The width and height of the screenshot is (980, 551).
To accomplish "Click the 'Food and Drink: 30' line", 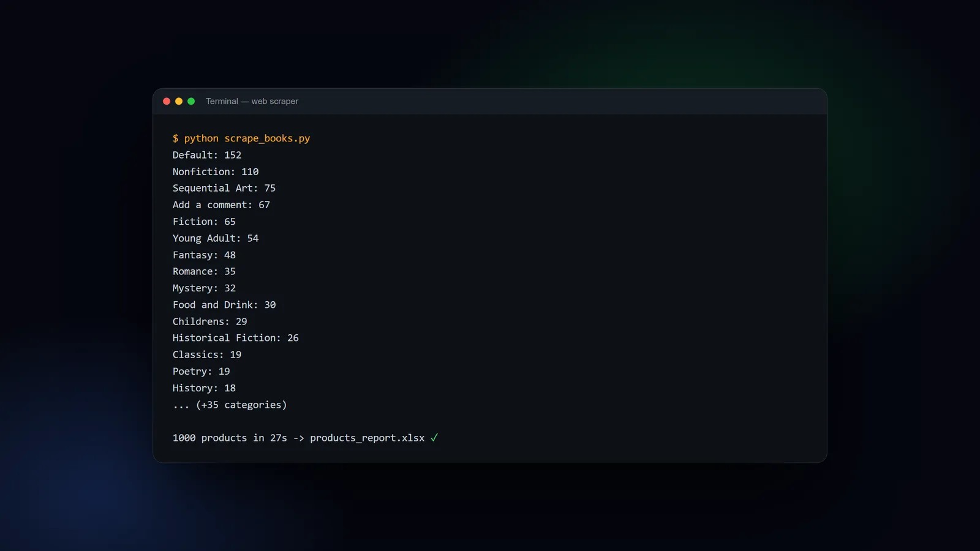I will point(224,305).
